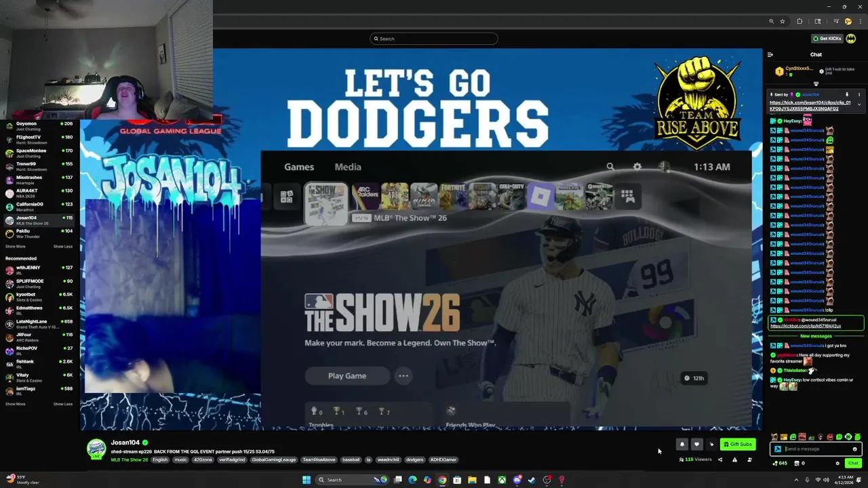
Task: Expand the pinned message chevron
Action: (x=859, y=104)
